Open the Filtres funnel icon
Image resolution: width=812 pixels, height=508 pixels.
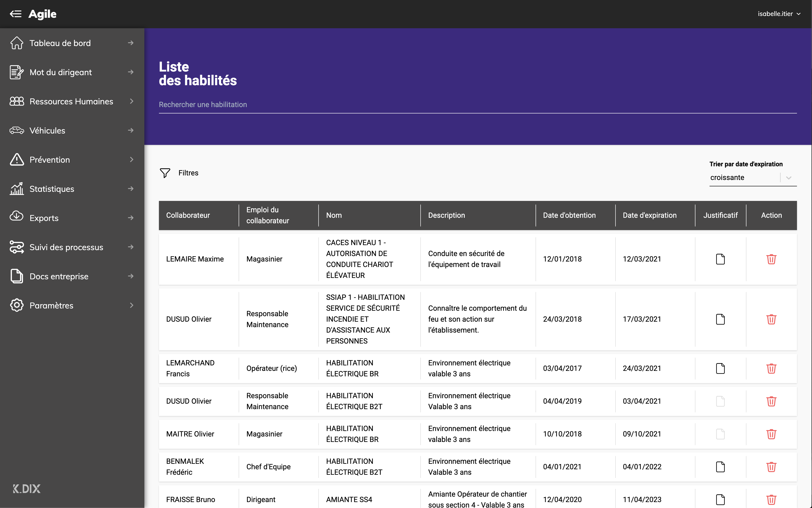pos(165,173)
